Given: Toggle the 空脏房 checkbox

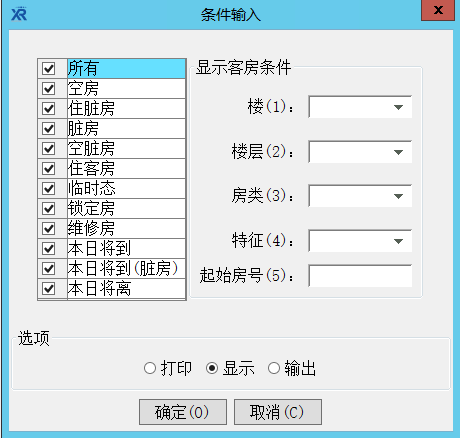Looking at the screenshot, I should pos(49,149).
